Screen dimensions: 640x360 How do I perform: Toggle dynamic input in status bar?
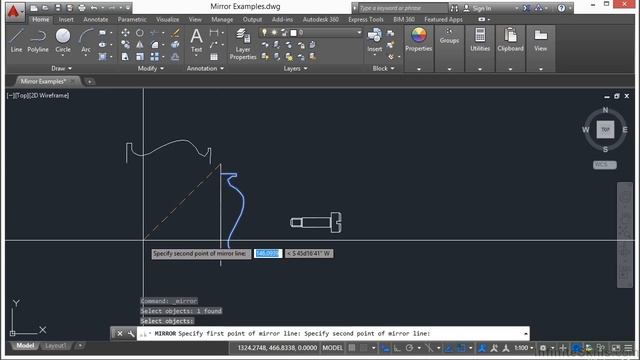[x=385, y=348]
